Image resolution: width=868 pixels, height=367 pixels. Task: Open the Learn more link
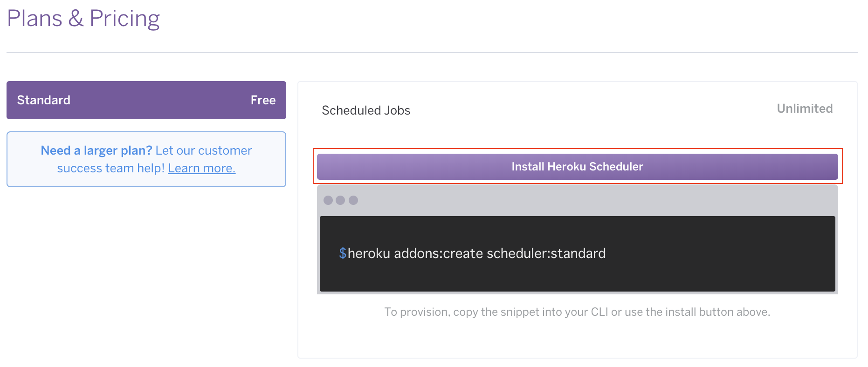point(202,168)
